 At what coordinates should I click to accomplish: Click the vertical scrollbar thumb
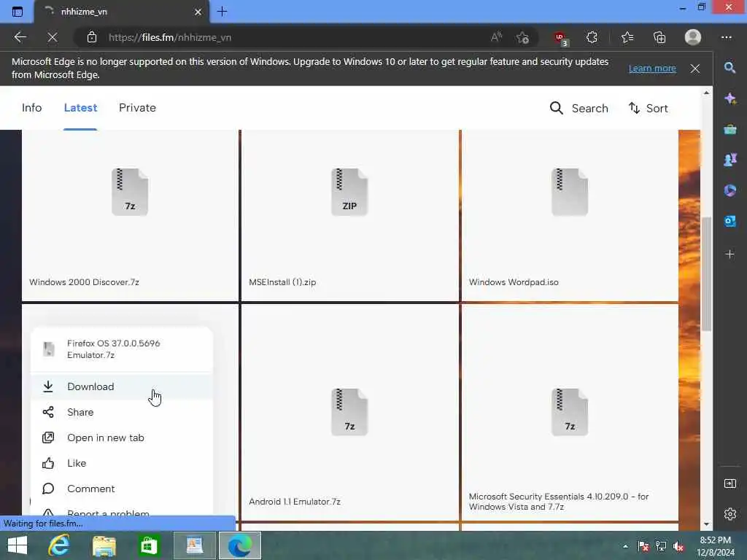tap(706, 274)
